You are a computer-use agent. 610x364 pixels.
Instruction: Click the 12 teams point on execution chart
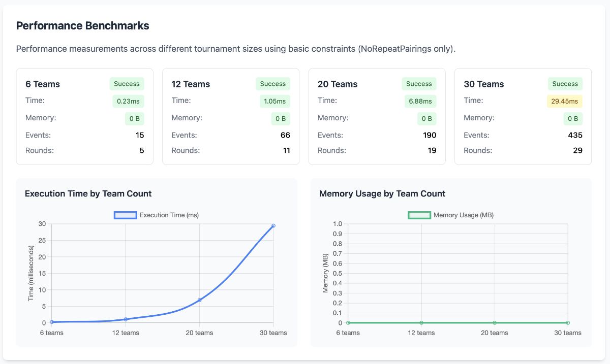click(126, 319)
